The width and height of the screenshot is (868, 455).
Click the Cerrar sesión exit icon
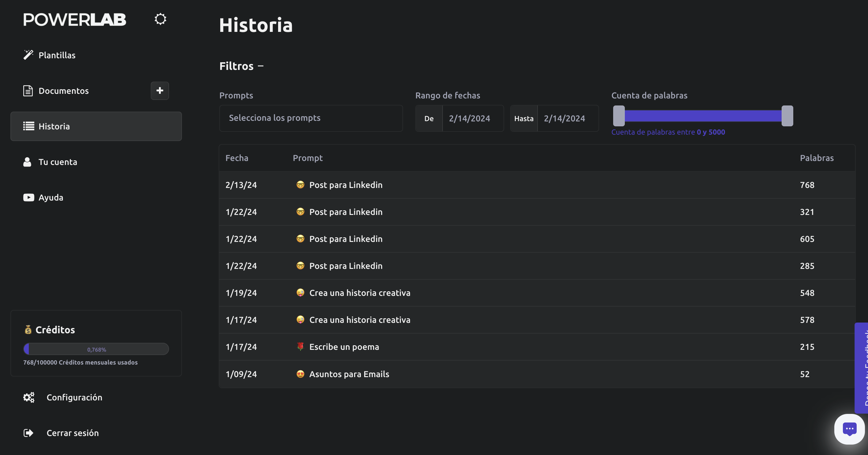pos(28,433)
